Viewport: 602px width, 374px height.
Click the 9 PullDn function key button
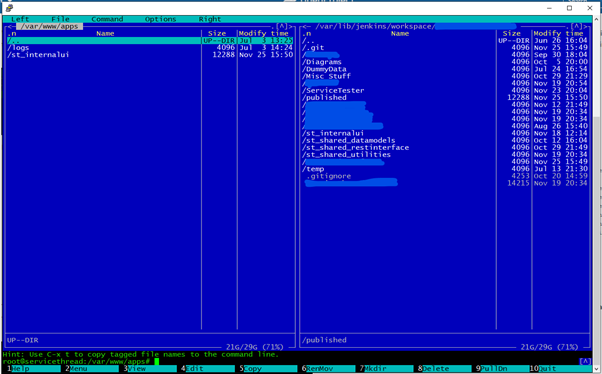tap(503, 369)
